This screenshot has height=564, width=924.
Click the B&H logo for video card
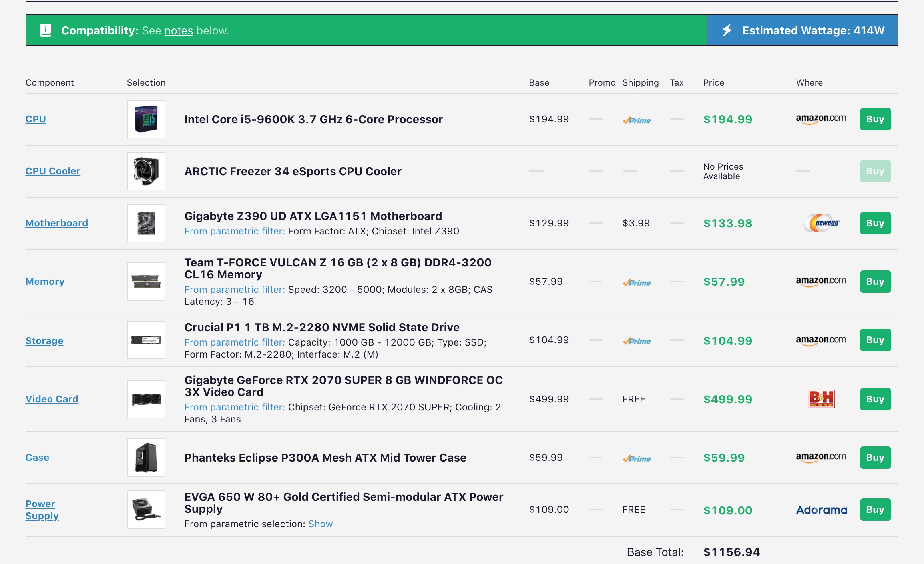821,399
